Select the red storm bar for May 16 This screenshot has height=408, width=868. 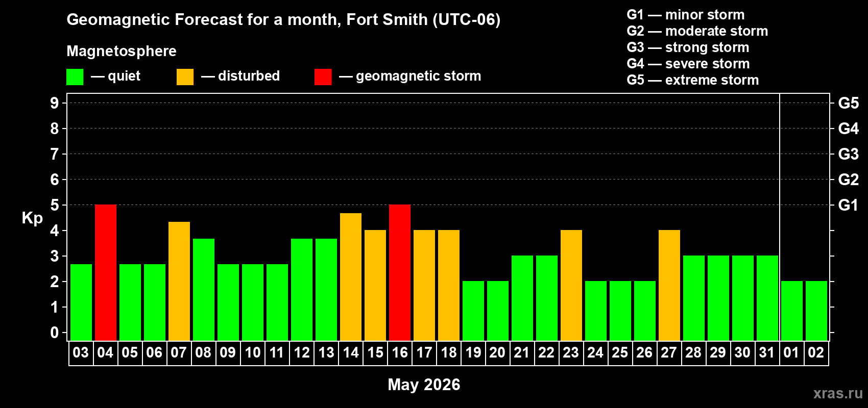point(400,273)
